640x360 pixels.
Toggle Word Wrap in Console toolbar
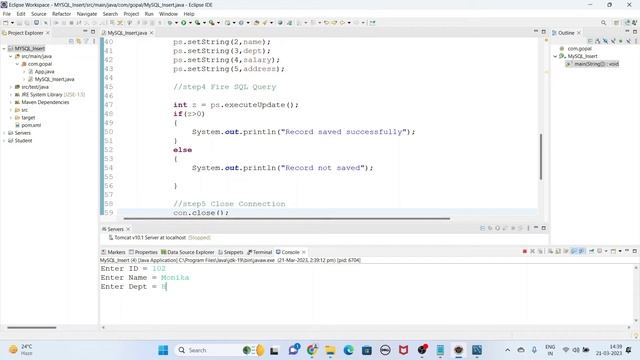[566, 251]
